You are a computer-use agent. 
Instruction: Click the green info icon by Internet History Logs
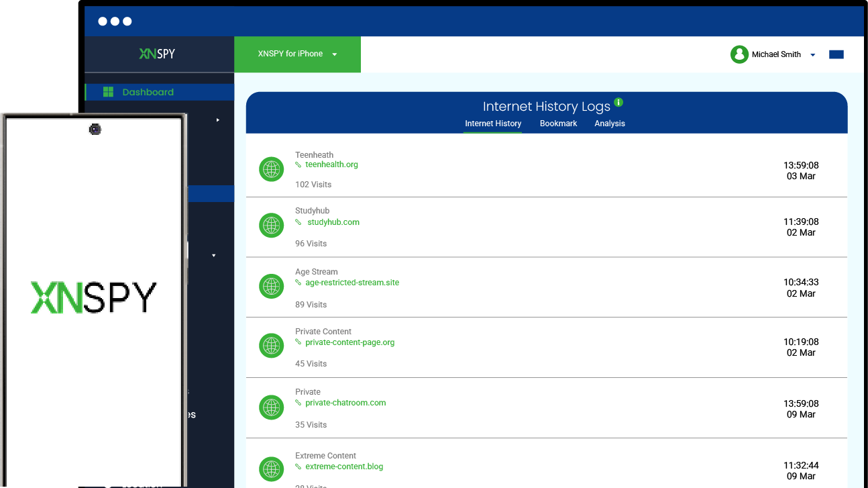point(618,103)
